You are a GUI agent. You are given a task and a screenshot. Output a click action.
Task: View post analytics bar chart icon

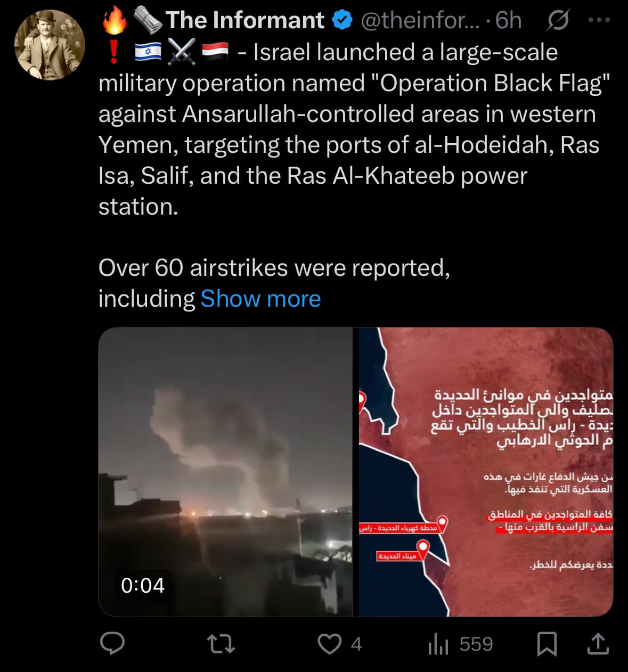438,644
